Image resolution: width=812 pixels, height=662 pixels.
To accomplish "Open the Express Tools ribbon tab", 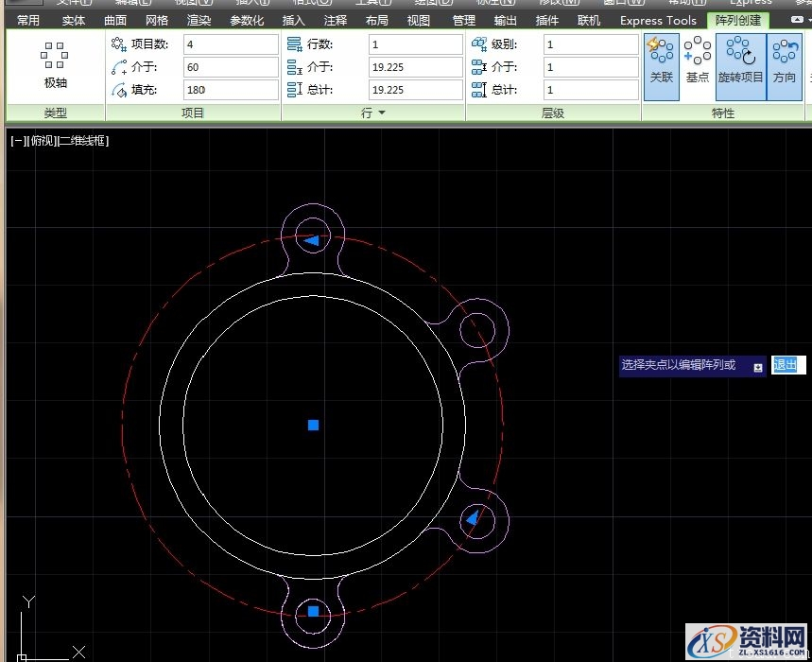I will (658, 20).
